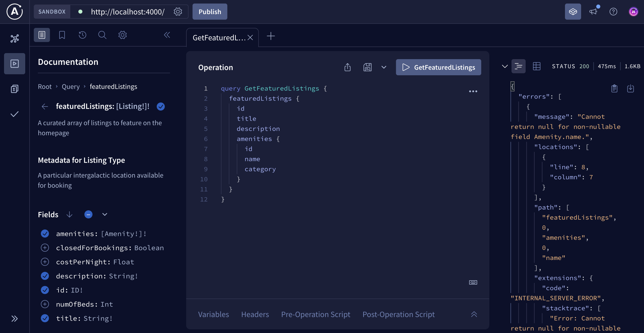Uncheck the title field checkbox

point(45,318)
